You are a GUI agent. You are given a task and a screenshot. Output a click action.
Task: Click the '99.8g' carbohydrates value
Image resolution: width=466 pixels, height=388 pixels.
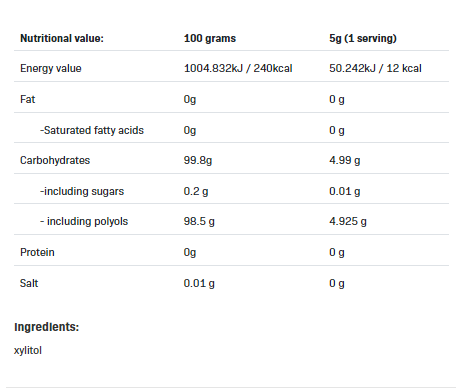click(x=198, y=160)
